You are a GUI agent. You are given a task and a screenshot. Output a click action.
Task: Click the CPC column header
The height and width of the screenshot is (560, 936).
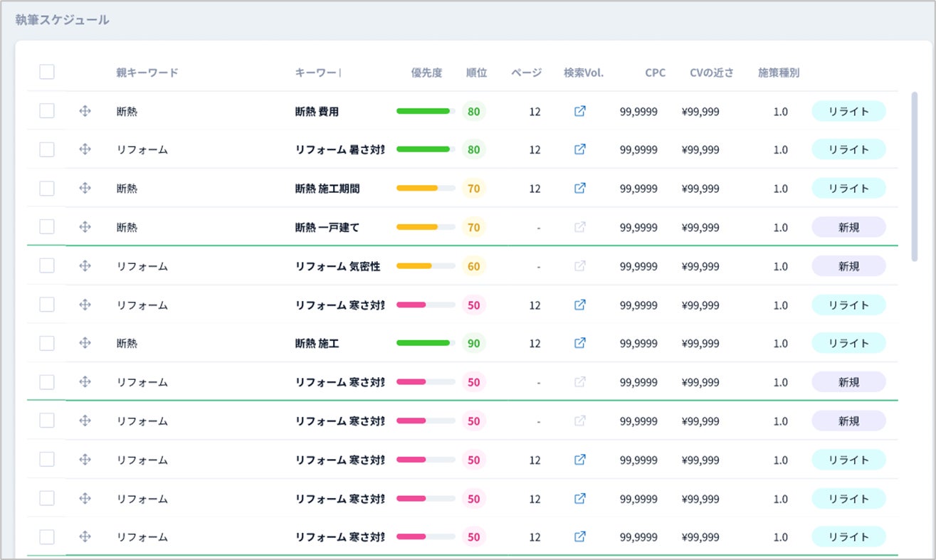coord(656,73)
